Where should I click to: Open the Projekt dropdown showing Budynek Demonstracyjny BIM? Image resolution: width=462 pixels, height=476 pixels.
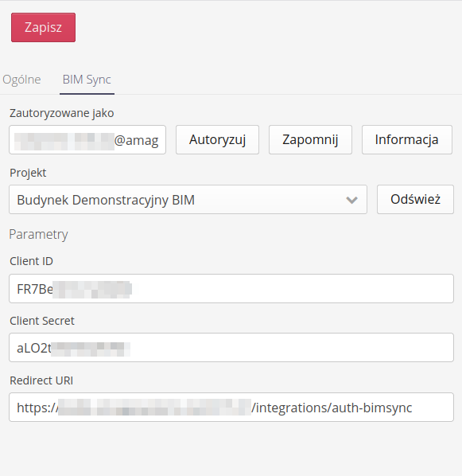click(x=188, y=200)
